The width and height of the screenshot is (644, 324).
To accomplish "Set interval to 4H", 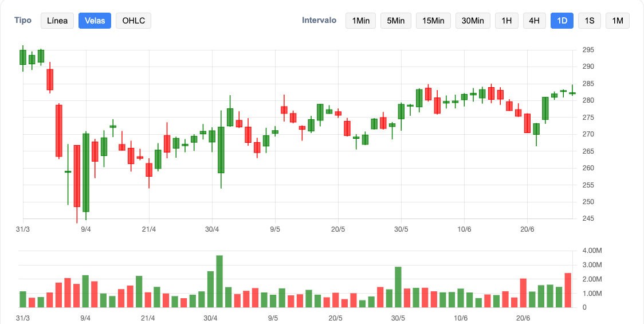I will point(535,21).
